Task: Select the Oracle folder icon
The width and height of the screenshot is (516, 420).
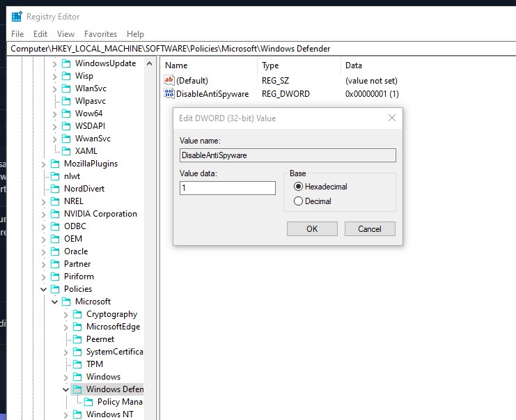Action: click(x=55, y=251)
